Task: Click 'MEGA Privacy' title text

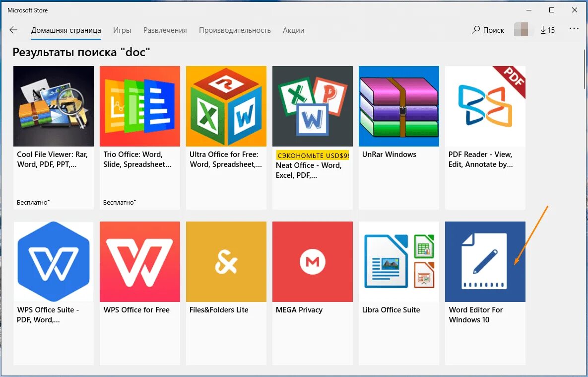Action: [x=299, y=310]
